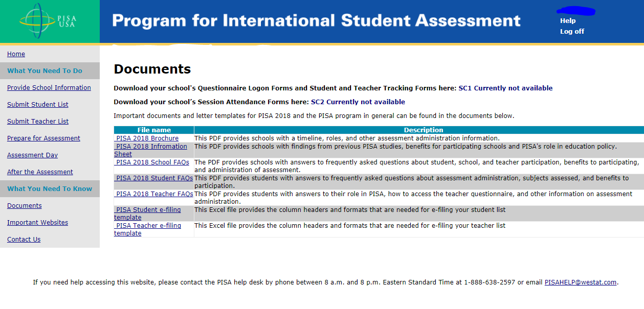644x309 pixels.
Task: Download the PISA 2018 Brochure
Action: point(147,138)
